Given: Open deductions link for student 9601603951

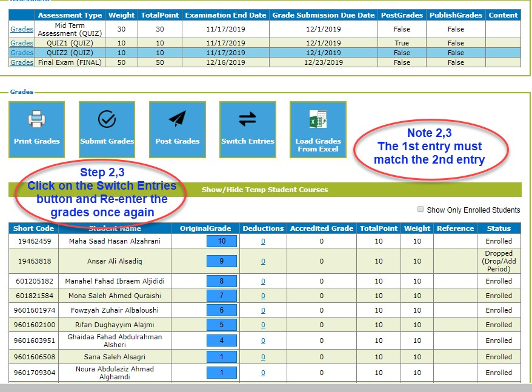Looking at the screenshot, I should pyautogui.click(x=263, y=341).
